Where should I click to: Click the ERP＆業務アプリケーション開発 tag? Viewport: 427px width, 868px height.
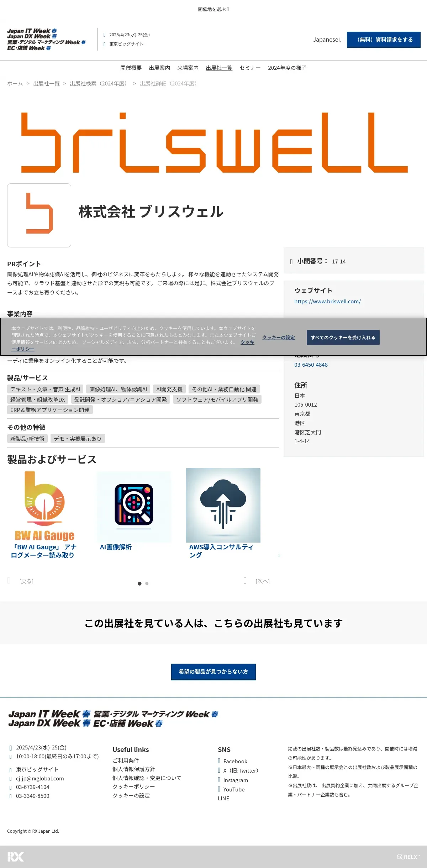pos(50,410)
